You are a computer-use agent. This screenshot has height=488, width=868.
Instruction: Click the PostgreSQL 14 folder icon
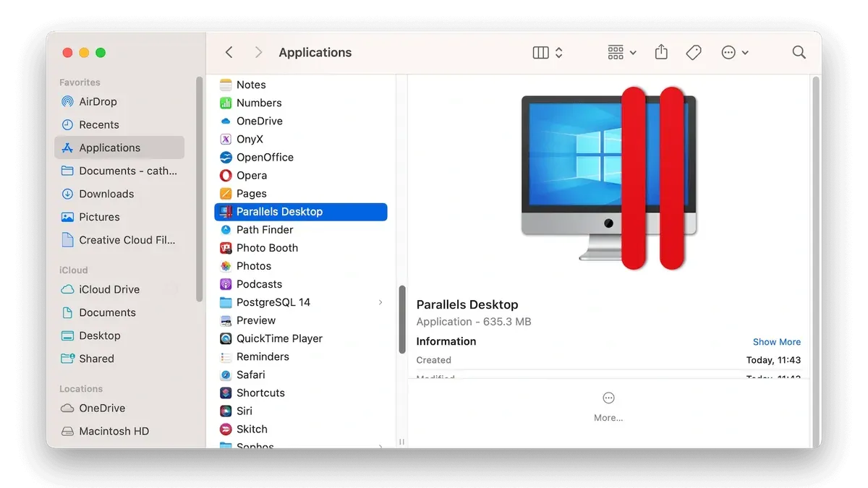pyautogui.click(x=226, y=302)
